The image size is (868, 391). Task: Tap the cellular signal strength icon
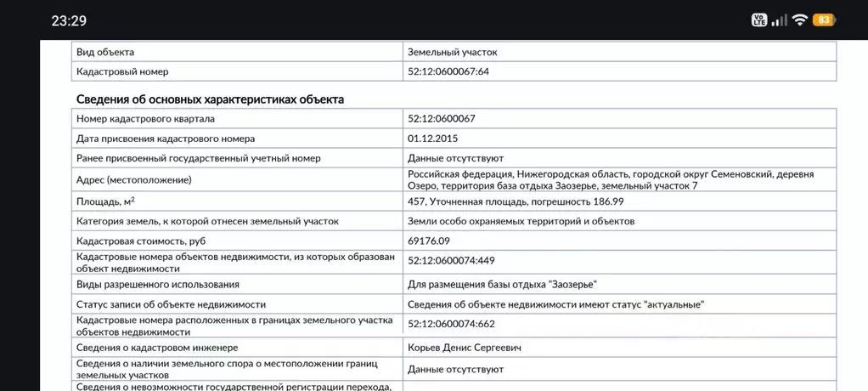coord(780,20)
